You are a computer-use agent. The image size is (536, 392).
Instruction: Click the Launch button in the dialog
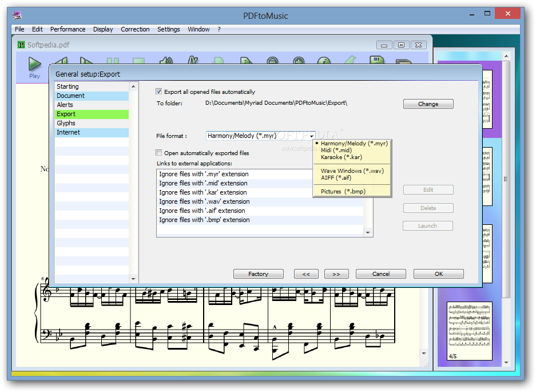tap(428, 226)
